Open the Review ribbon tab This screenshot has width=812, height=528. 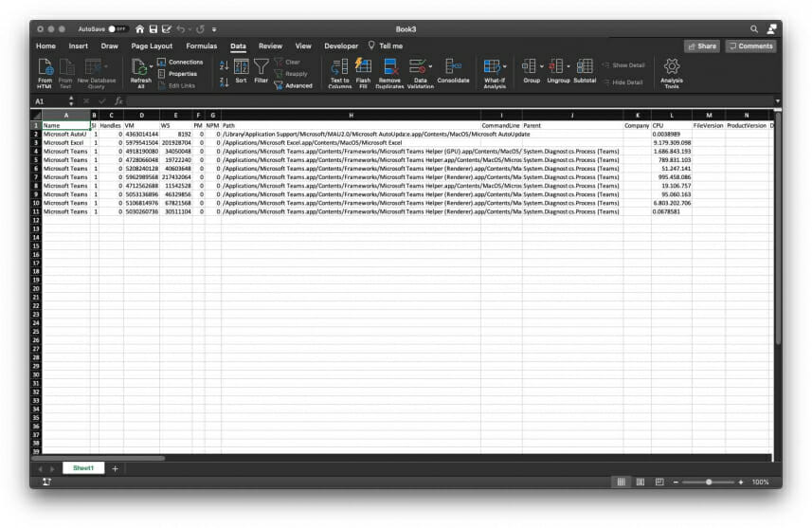tap(270, 46)
